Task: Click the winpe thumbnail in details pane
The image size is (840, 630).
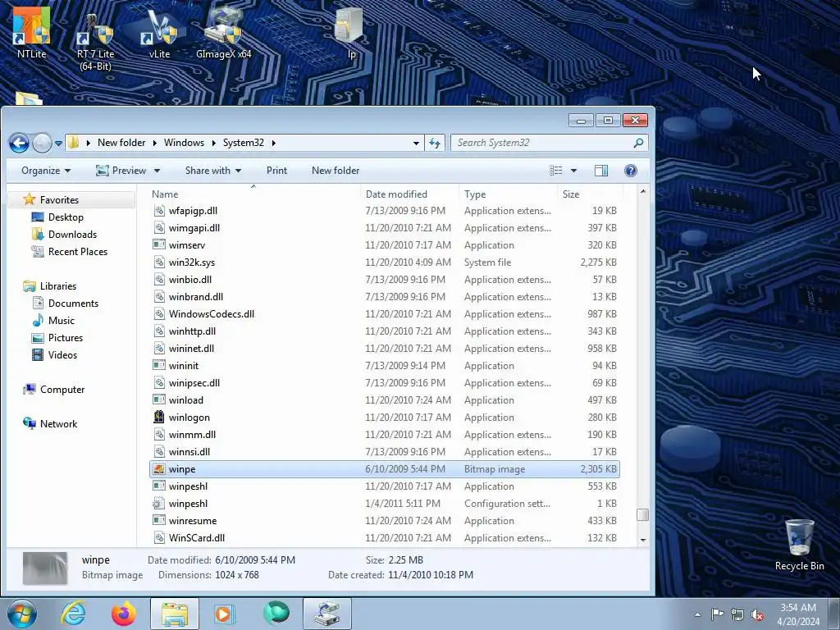Action: pyautogui.click(x=45, y=568)
